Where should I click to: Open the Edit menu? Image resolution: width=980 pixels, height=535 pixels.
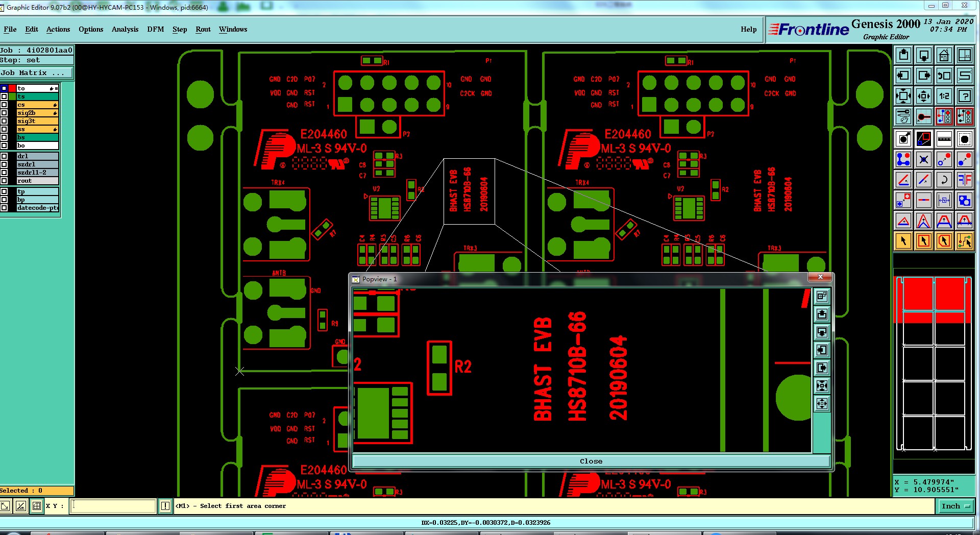pos(32,29)
